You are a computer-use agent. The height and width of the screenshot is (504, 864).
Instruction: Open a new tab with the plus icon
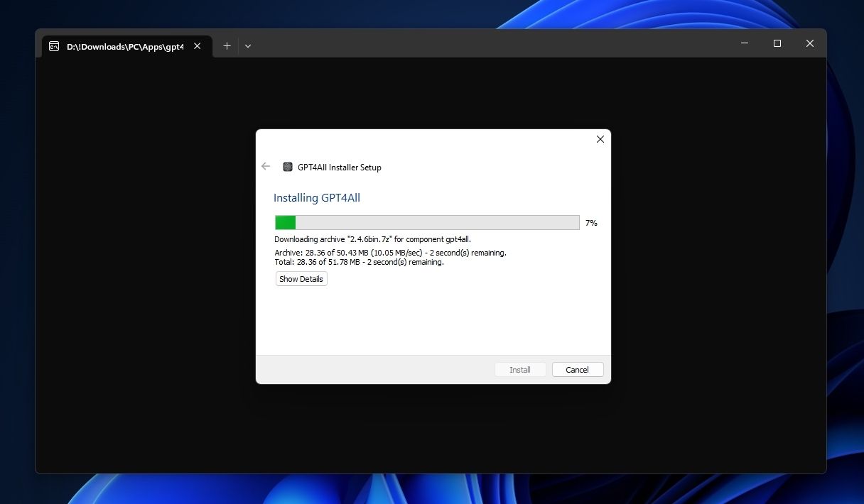pyautogui.click(x=227, y=45)
